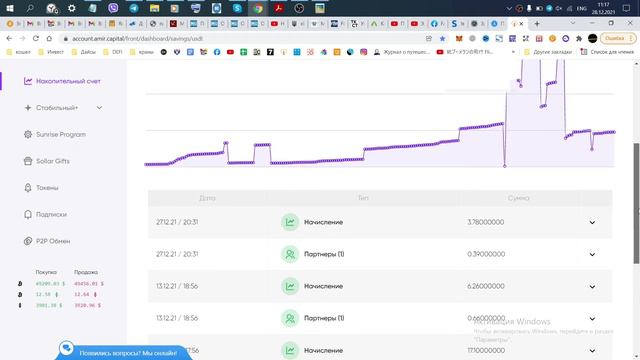Click the Ошибка button in Chrome toolbar
640x360 pixels.
tap(618, 38)
